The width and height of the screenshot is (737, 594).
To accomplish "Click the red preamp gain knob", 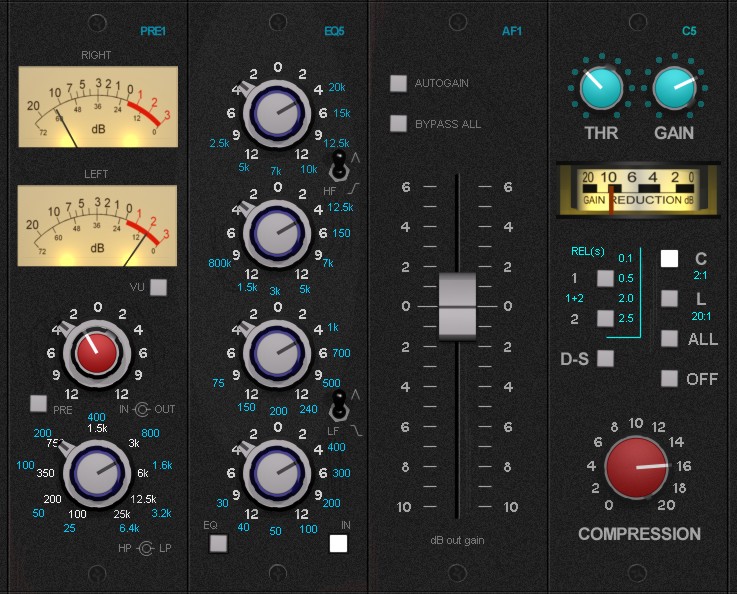I will tap(97, 352).
